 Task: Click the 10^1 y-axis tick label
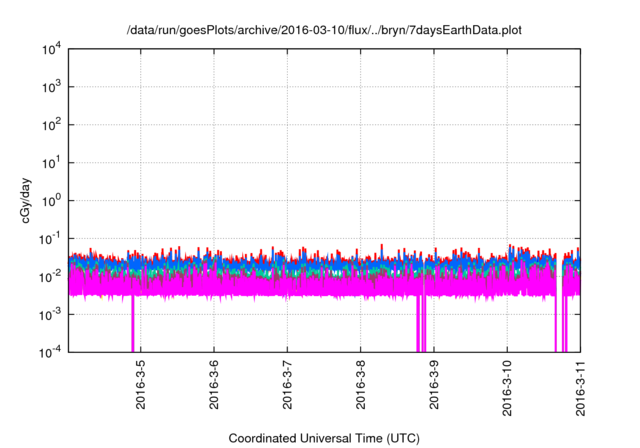tap(51, 163)
